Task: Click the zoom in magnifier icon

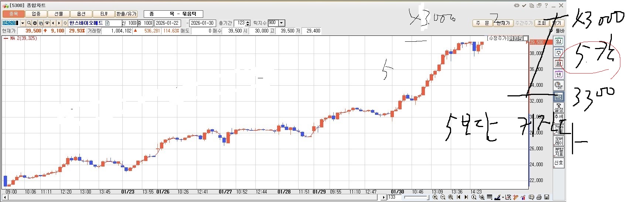Action: coord(435,197)
